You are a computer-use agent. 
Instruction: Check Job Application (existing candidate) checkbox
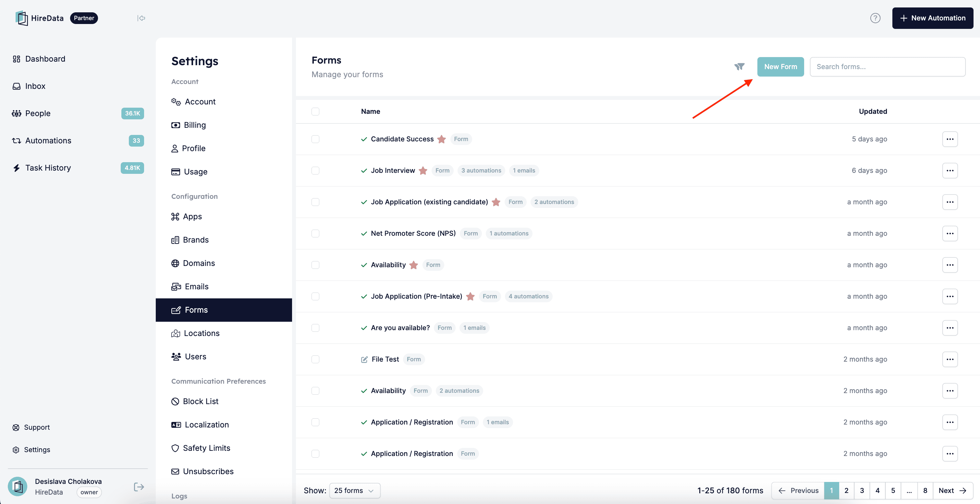pos(315,202)
